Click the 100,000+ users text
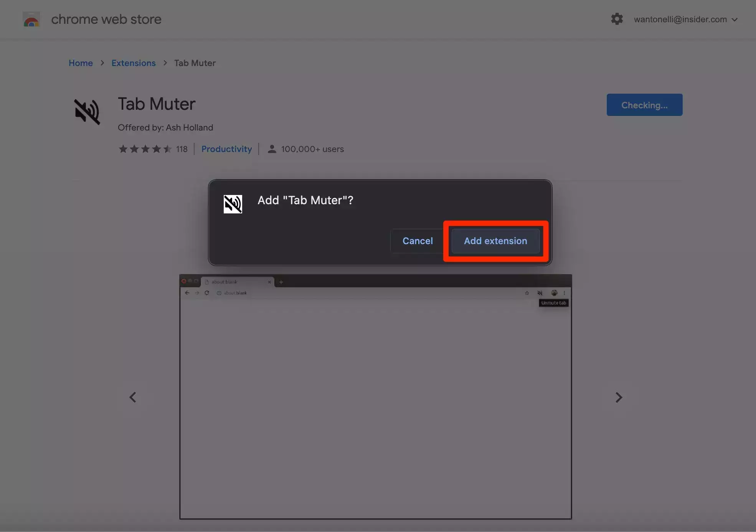This screenshot has width=756, height=532. 312,149
